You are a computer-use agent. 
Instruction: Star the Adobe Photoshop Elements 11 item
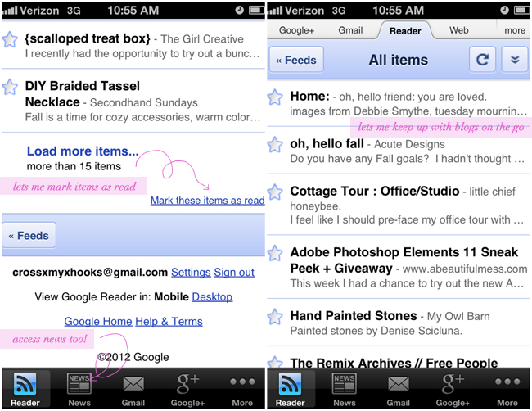[275, 253]
